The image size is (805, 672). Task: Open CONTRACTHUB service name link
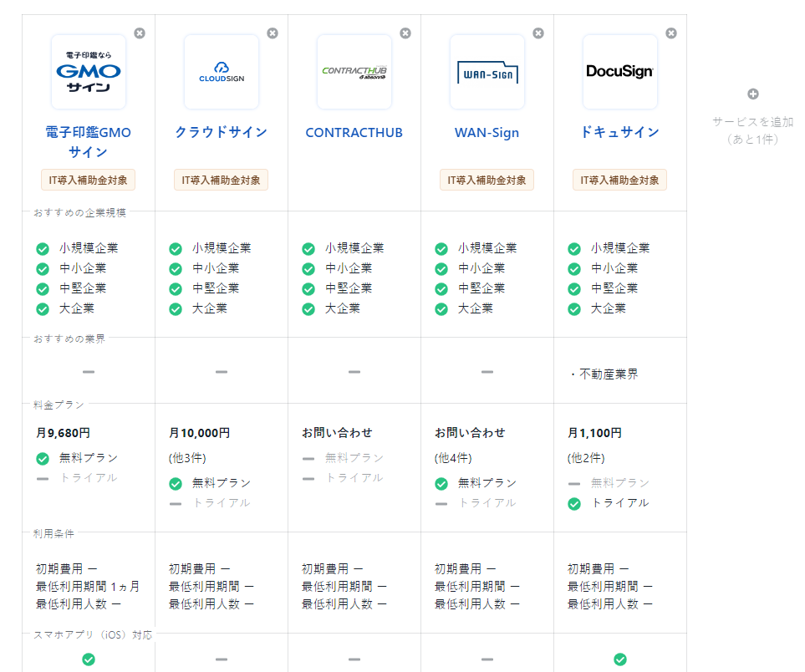click(354, 132)
